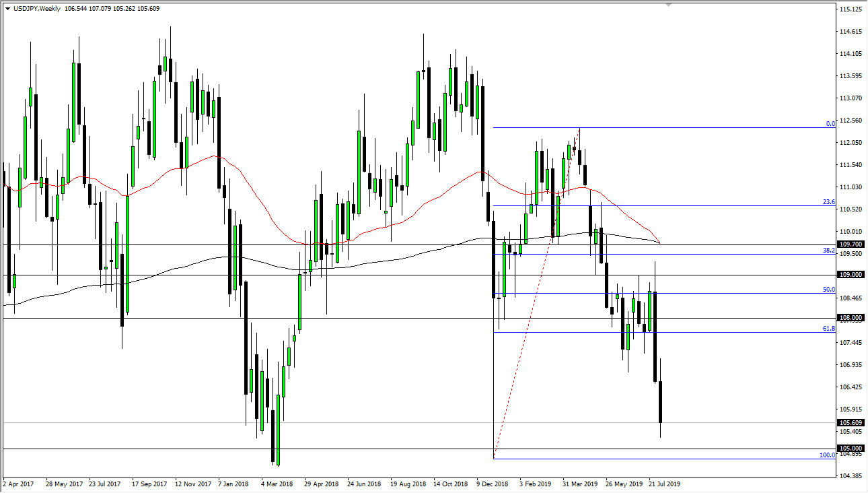Click the 107.445 price axis label

pyautogui.click(x=851, y=343)
